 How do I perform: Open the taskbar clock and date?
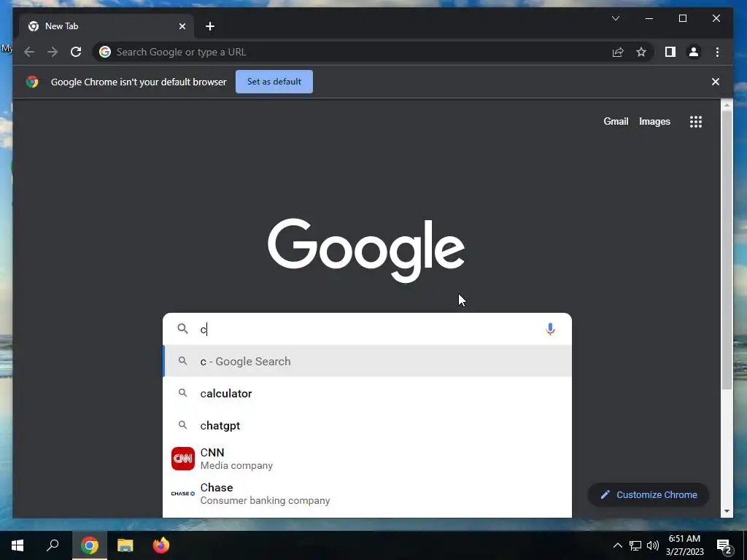pyautogui.click(x=684, y=545)
